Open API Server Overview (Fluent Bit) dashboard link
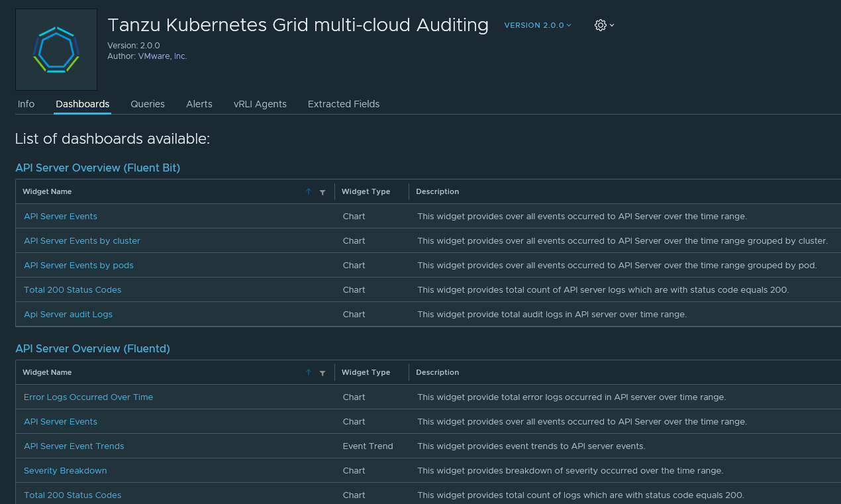Viewport: 841px width, 504px height. pos(98,168)
